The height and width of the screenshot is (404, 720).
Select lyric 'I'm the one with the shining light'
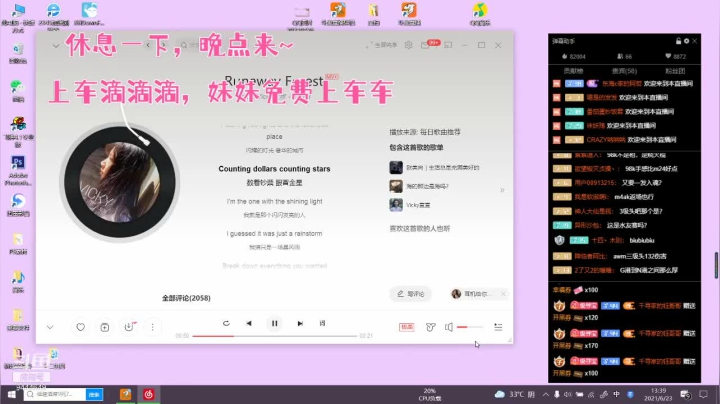pos(275,201)
